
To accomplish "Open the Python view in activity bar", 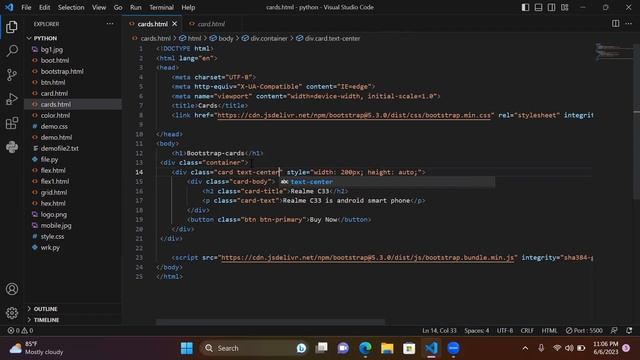I will 12,147.
